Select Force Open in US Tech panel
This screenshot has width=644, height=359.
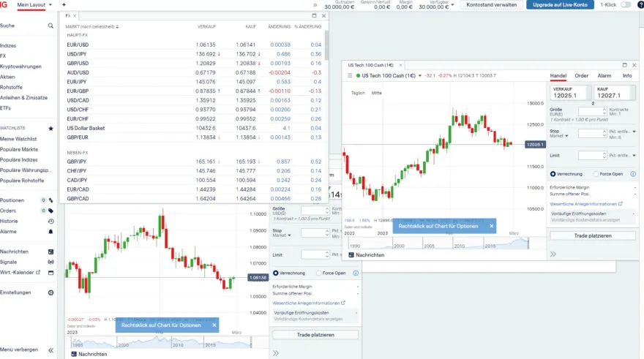pyautogui.click(x=594, y=174)
